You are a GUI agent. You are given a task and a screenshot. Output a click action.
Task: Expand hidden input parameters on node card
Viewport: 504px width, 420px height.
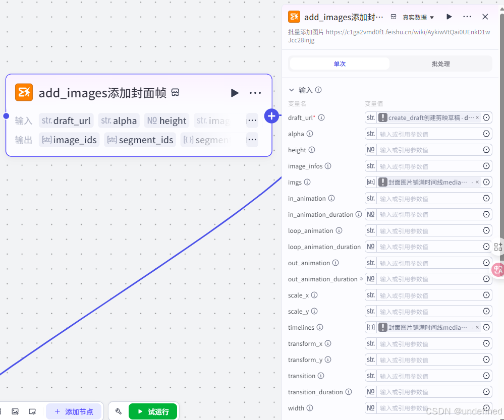click(252, 121)
